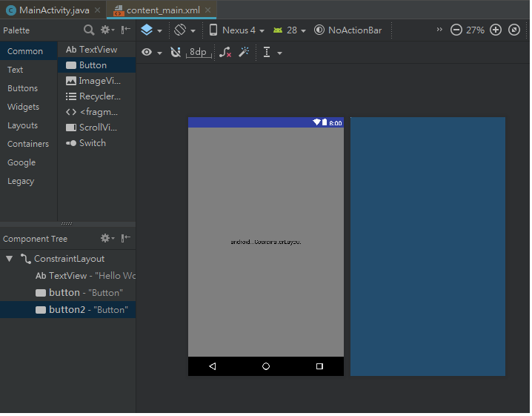Open screen orientation rotate dropdown
The width and height of the screenshot is (532, 416).
coord(184,30)
